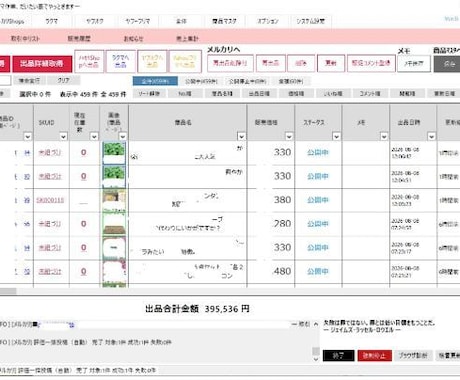Click the クリア button
Screen dimensions: 460x380
(64, 81)
